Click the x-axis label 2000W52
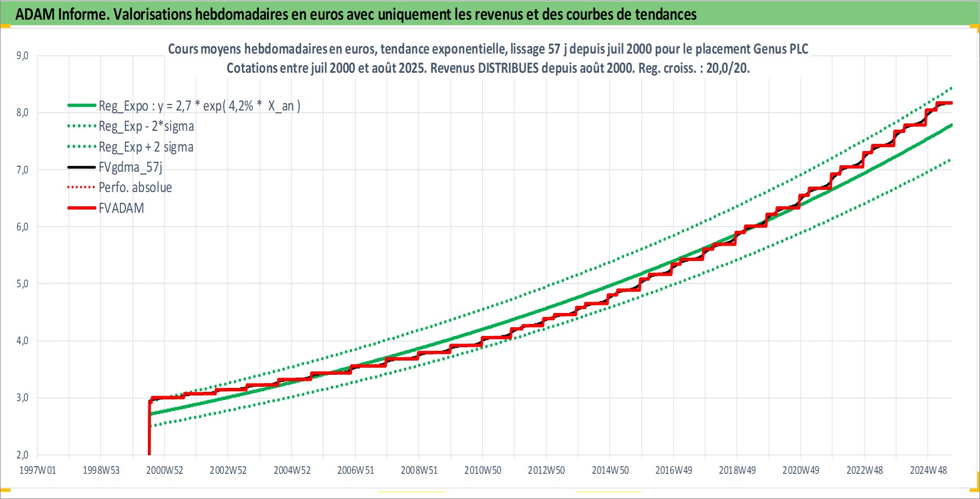 coord(165,470)
